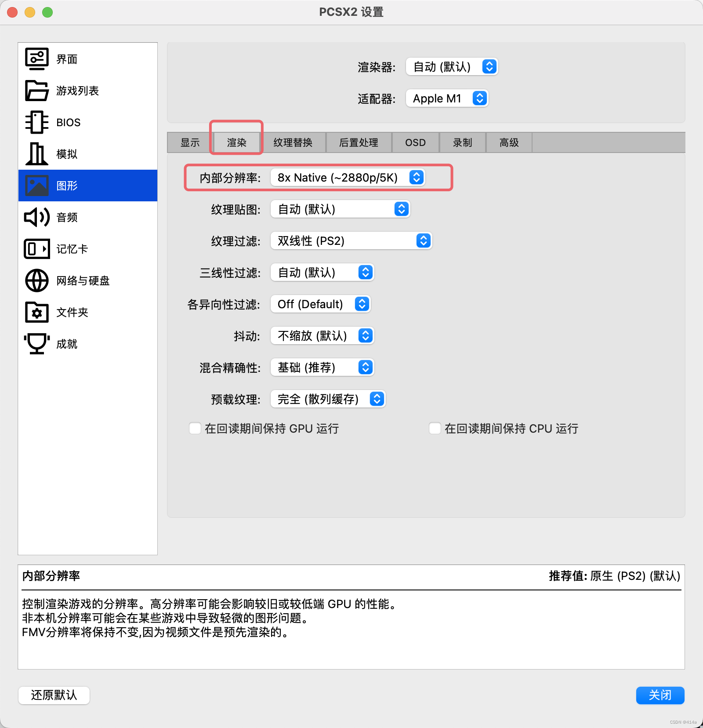
Task: Select the 文件夹 sidebar icon
Action: [x=72, y=313]
